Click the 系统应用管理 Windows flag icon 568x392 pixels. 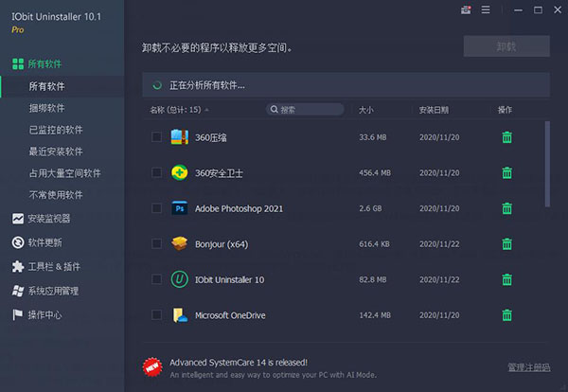pyautogui.click(x=18, y=291)
